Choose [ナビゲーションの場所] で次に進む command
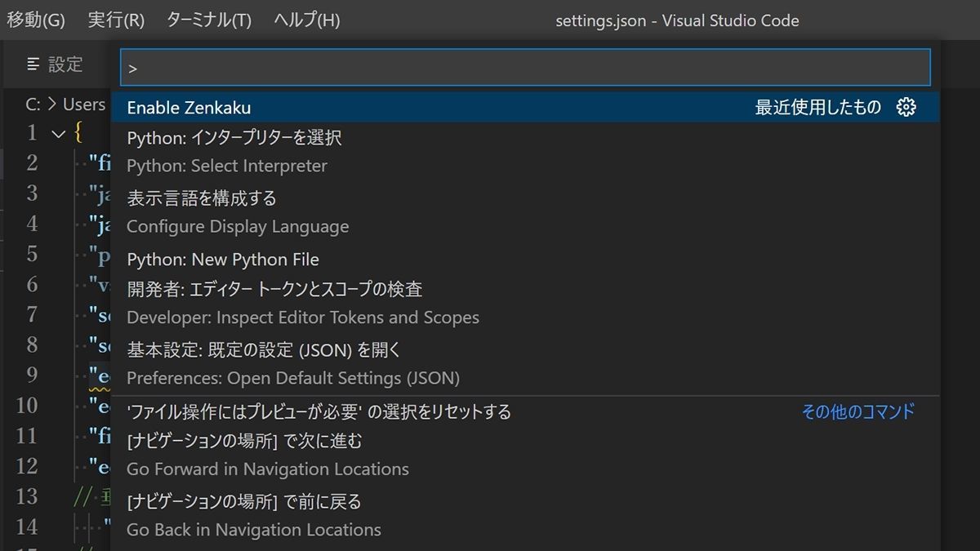 click(525, 455)
